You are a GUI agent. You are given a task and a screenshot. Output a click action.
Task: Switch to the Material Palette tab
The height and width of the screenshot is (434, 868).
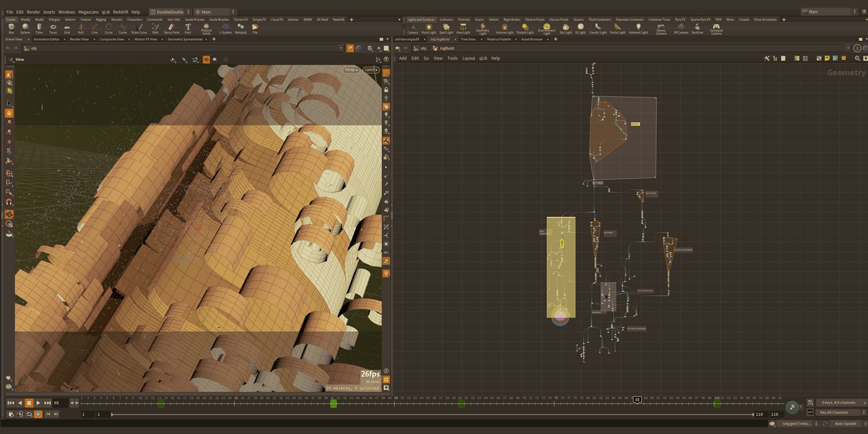[499, 39]
